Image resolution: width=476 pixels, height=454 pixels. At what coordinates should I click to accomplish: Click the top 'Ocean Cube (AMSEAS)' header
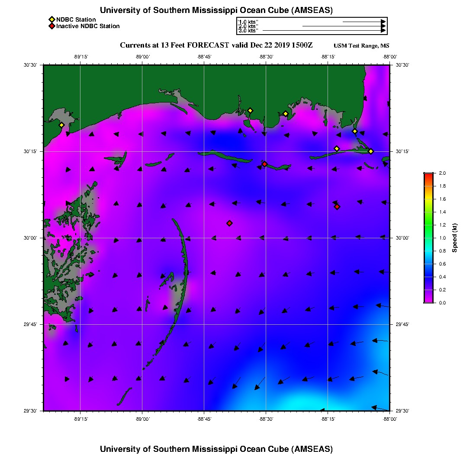pos(216,10)
